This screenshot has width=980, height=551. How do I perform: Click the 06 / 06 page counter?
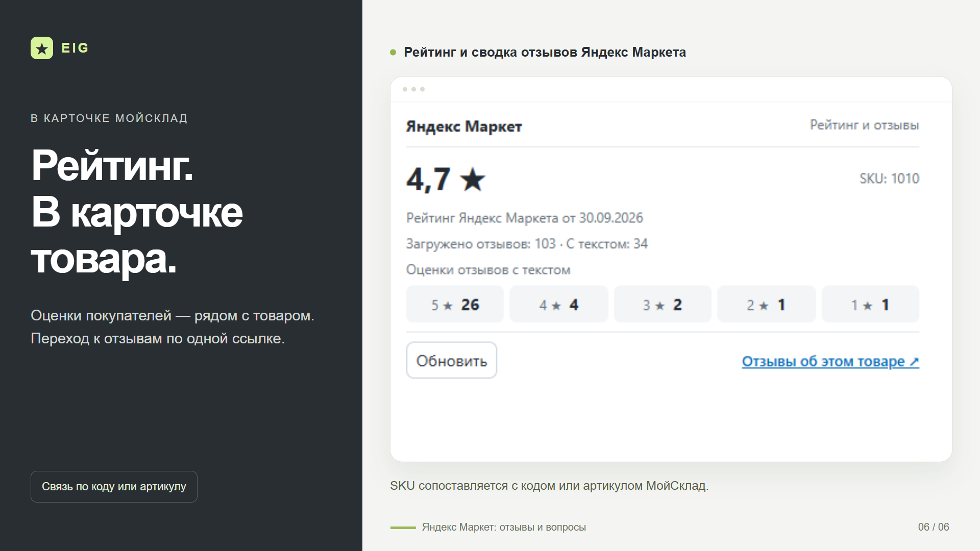(x=934, y=527)
